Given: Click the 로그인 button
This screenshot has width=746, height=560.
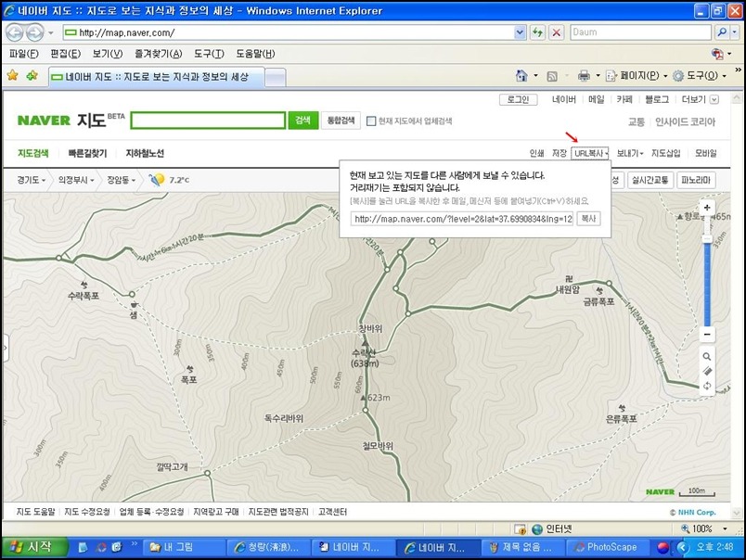Looking at the screenshot, I should point(518,99).
